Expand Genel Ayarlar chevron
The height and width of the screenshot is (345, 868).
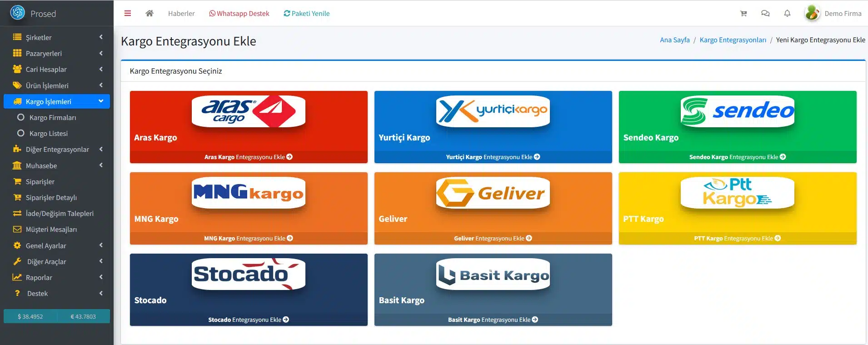click(101, 245)
